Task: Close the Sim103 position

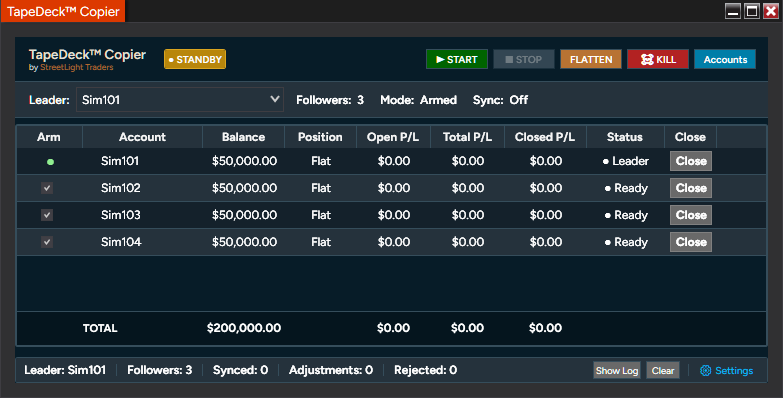Action: [x=691, y=215]
